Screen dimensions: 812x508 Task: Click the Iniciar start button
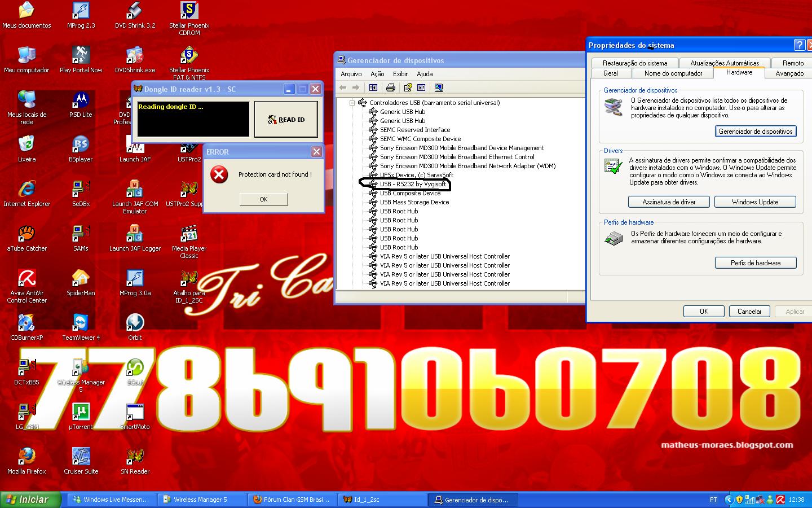(27, 500)
